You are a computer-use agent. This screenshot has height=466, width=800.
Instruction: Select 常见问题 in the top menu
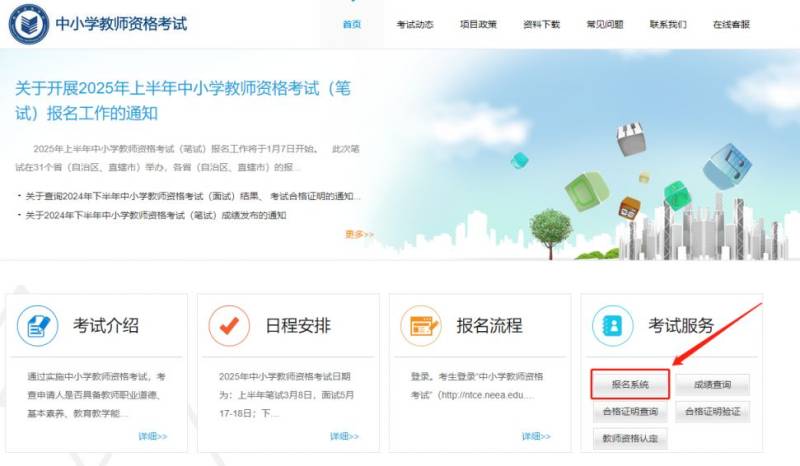coord(605,24)
